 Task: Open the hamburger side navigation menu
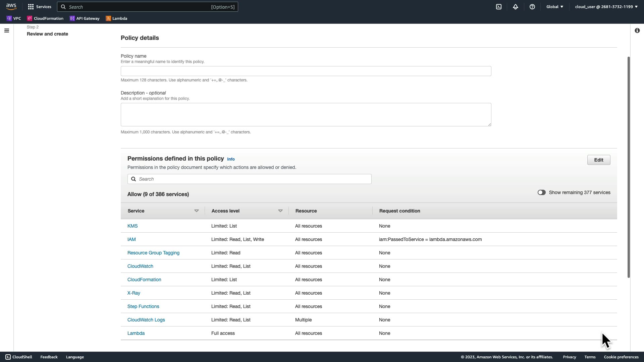point(7,31)
